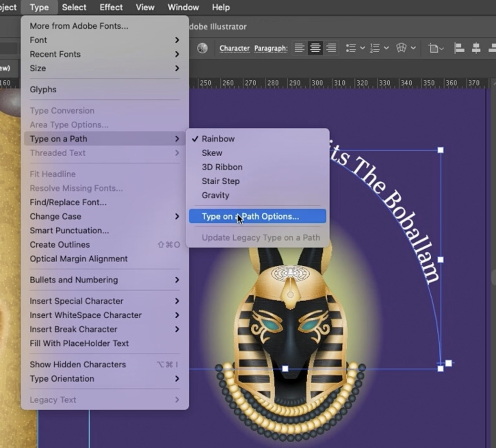Image resolution: width=496 pixels, height=448 pixels.
Task: Click the bottom-center bounding box handle
Action: coord(285,369)
